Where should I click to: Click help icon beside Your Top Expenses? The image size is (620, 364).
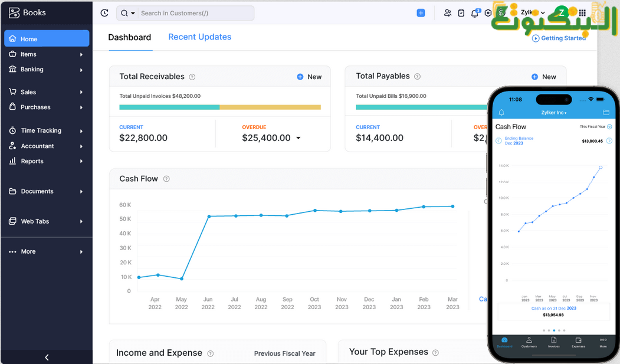point(435,353)
